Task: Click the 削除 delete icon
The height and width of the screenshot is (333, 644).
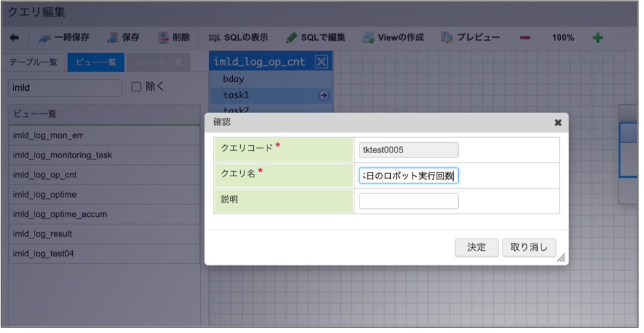Action: pos(163,38)
